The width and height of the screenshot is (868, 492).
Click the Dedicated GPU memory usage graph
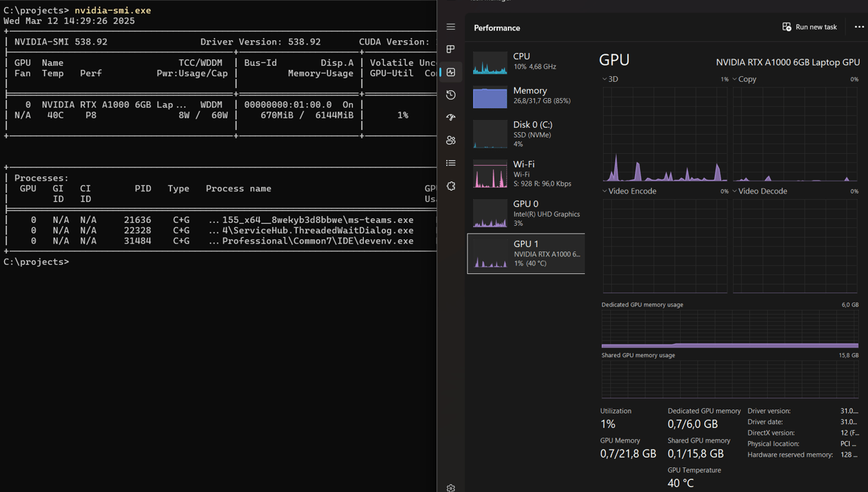[x=730, y=329]
